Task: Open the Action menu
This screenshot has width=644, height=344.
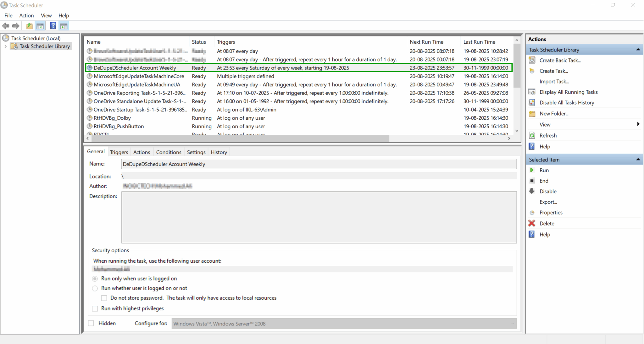Action: pos(26,15)
